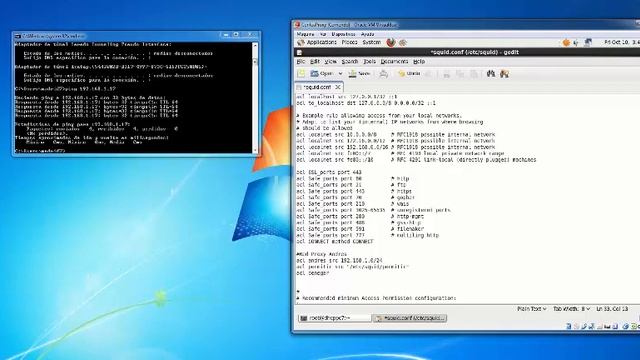This screenshot has width=640, height=360.
Task: Click the network icon in GNOME panel
Action: (x=588, y=42)
